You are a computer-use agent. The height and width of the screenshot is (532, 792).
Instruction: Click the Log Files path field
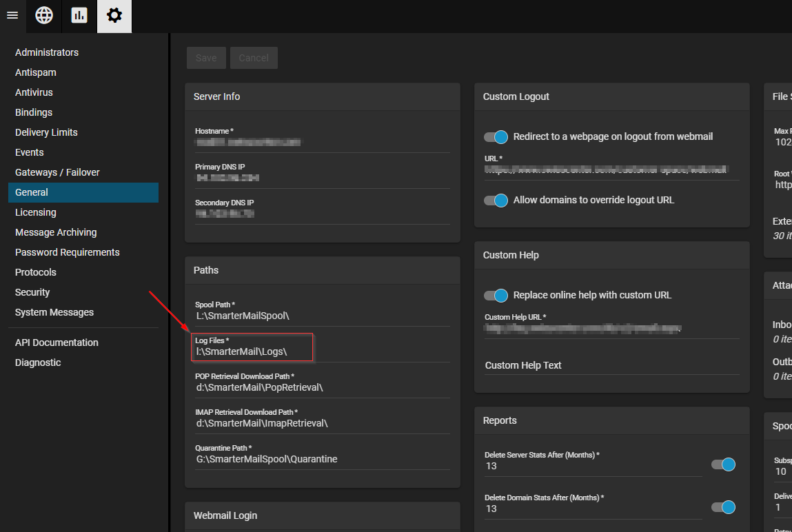click(252, 351)
